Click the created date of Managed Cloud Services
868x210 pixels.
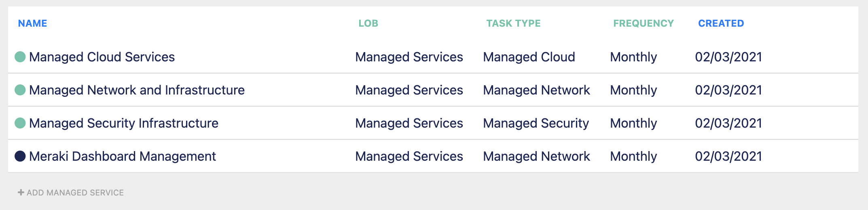click(x=728, y=57)
